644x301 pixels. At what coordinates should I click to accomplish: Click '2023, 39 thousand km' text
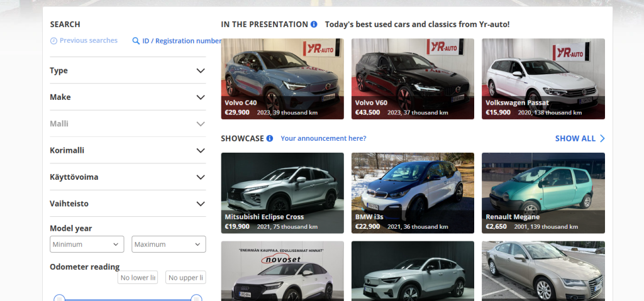point(287,112)
